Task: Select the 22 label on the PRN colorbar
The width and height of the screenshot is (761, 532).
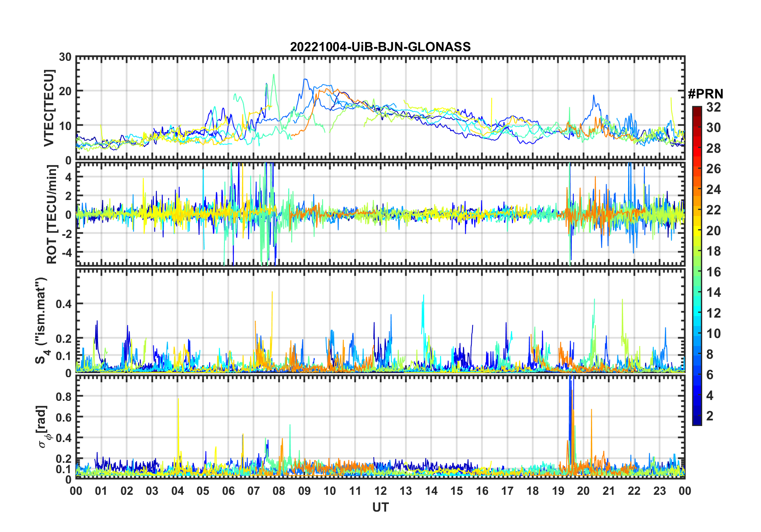Action: pos(714,210)
